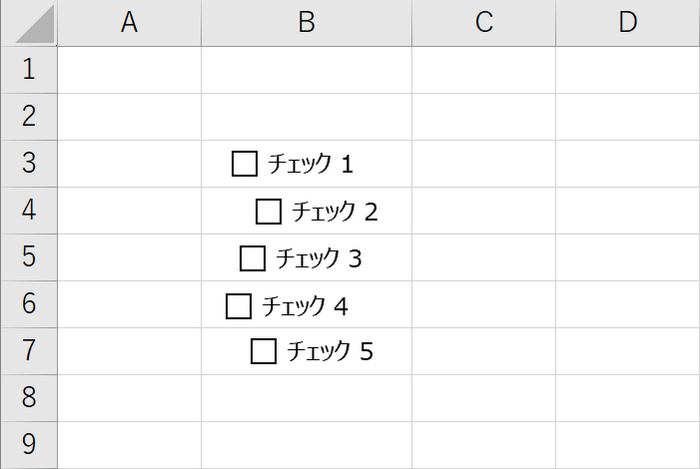Tick the チェック 2 checkbox
Viewport: 700px width, 469px height.
[x=269, y=211]
